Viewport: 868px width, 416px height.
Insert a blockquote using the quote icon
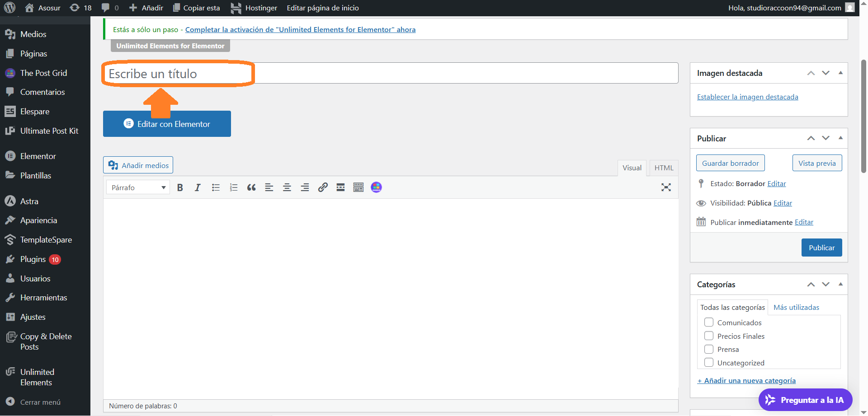pos(251,187)
